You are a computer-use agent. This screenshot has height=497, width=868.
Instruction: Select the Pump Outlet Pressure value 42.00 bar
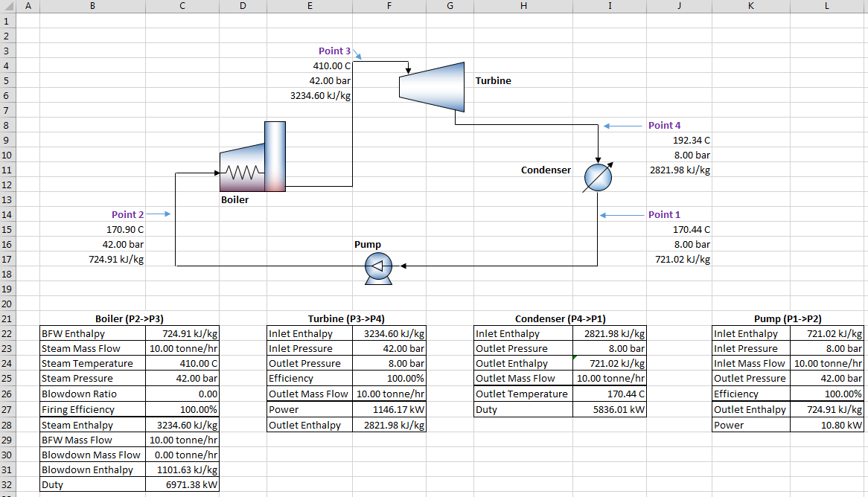826,379
